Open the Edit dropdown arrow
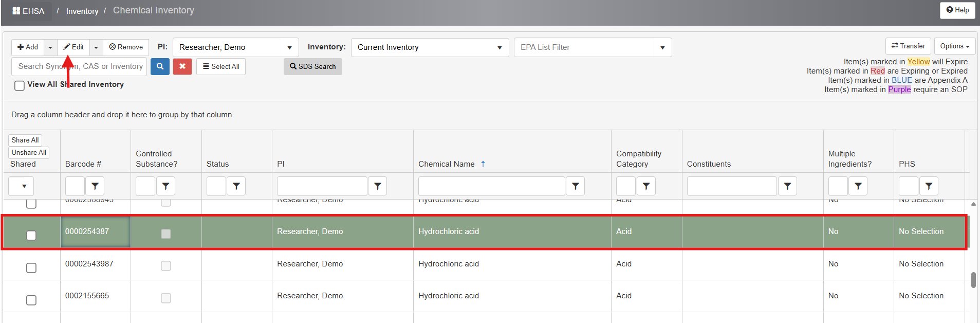The image size is (980, 323). click(96, 47)
